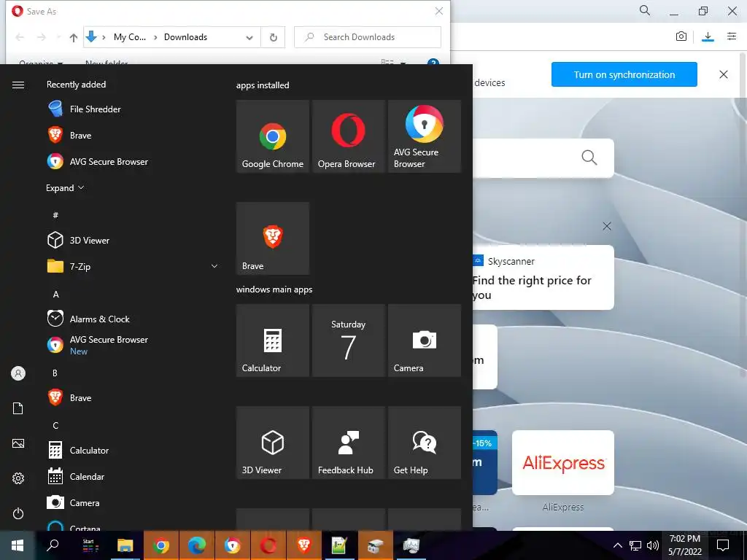Open the Calculator tile

pyautogui.click(x=273, y=341)
